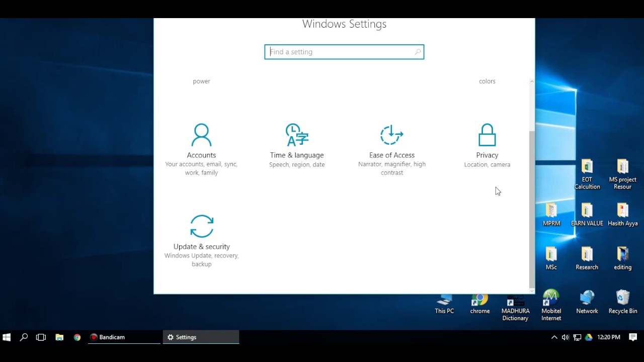
Task: Click the network tray icon
Action: [577, 337]
